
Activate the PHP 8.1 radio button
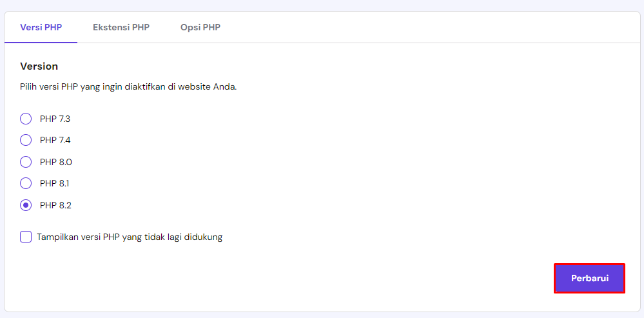26,183
